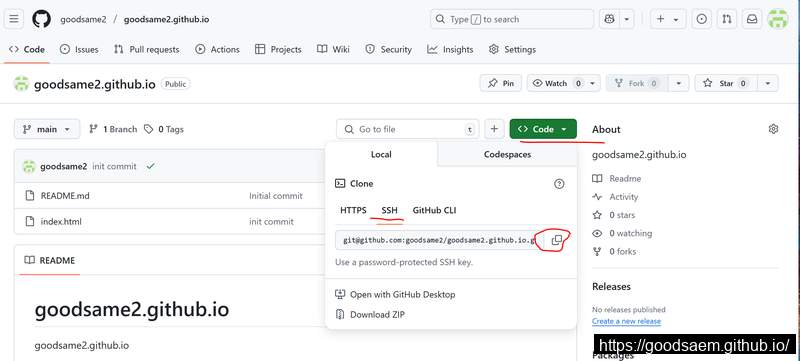
Task: Switch to the Settings tab
Action: [x=512, y=49]
